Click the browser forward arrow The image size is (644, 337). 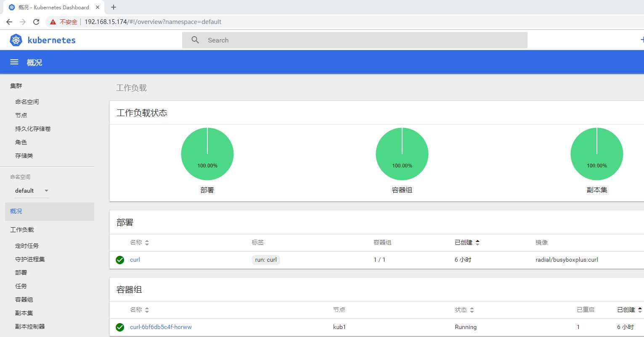23,22
